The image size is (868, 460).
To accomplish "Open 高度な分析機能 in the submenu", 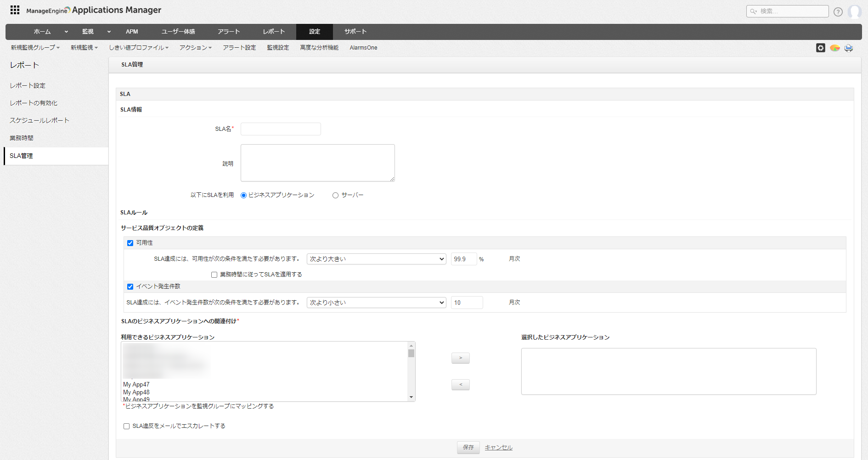I will pyautogui.click(x=320, y=48).
